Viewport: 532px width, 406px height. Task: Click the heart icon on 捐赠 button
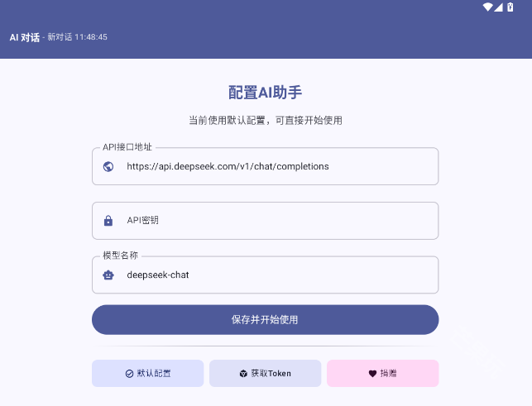pos(372,374)
